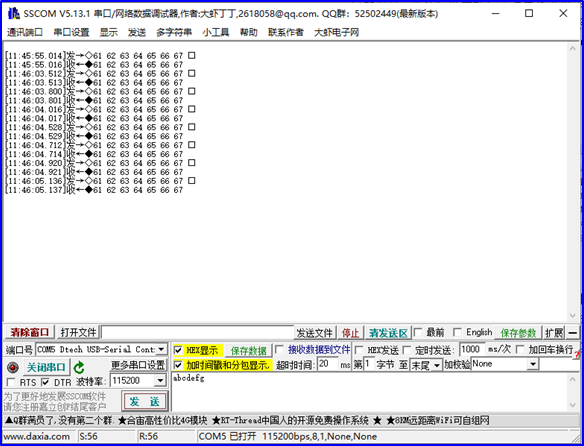Viewport: 584px width, 446px height.
Task: Click the 第 1 字节 input field
Action: (x=369, y=364)
